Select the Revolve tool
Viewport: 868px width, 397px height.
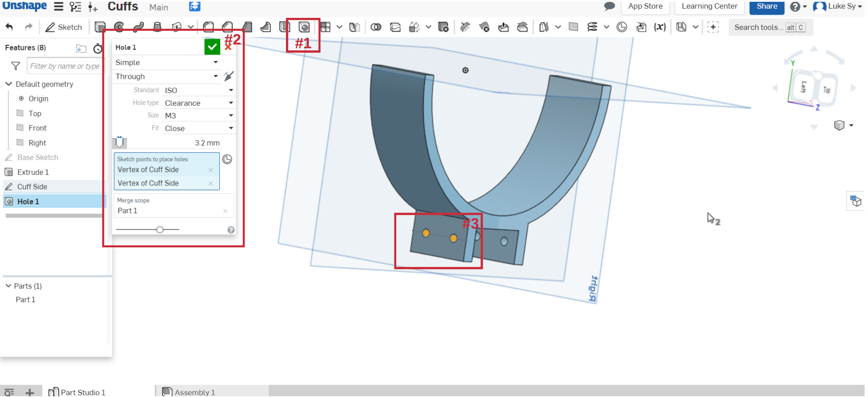point(119,27)
